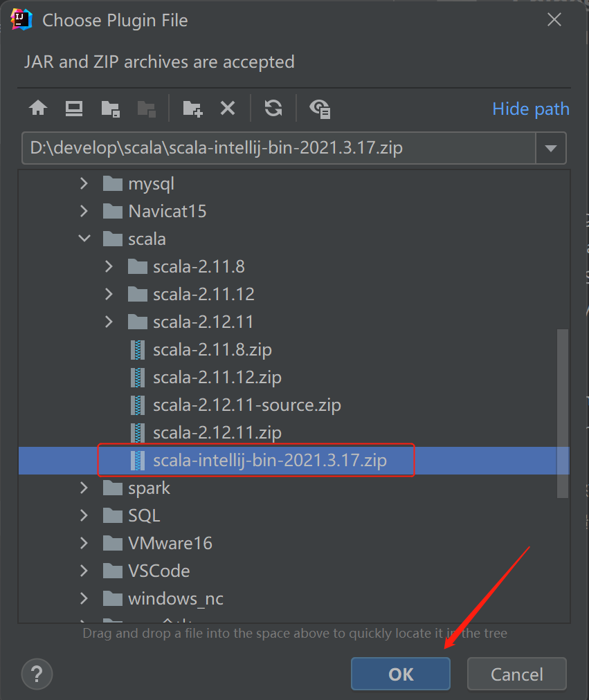Open the path history dropdown arrow
The image size is (589, 700).
pos(551,148)
